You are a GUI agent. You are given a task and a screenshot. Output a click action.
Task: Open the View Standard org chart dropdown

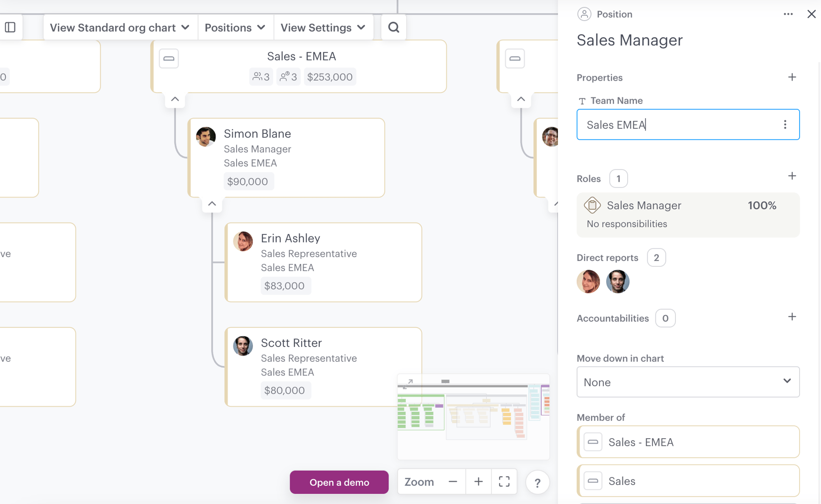tap(120, 28)
